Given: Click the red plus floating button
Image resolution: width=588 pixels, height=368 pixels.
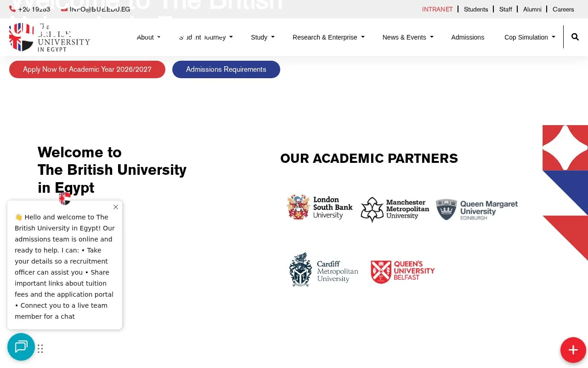Looking at the screenshot, I should [x=573, y=350].
